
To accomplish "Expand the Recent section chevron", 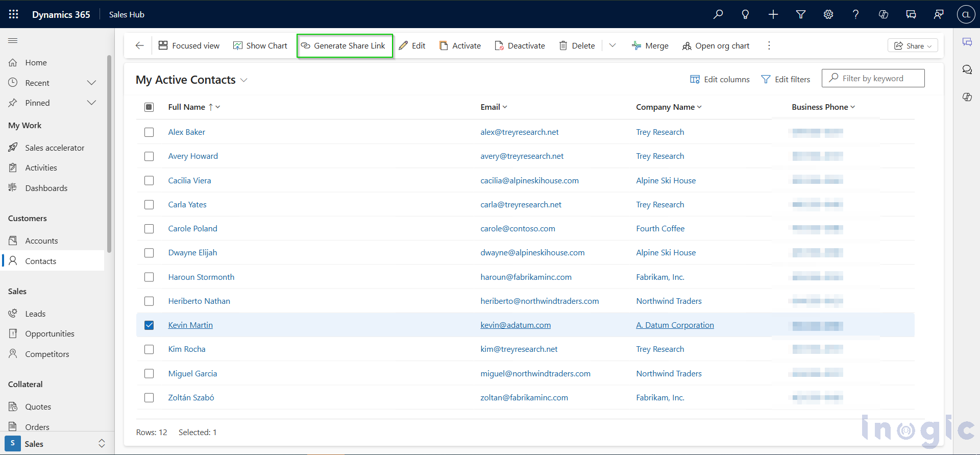I will click(92, 83).
